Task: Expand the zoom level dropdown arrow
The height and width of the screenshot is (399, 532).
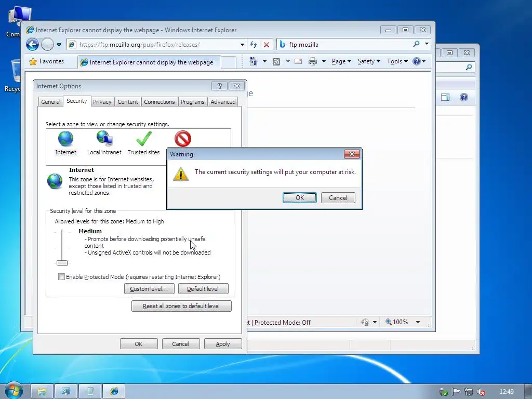Action: pyautogui.click(x=418, y=322)
